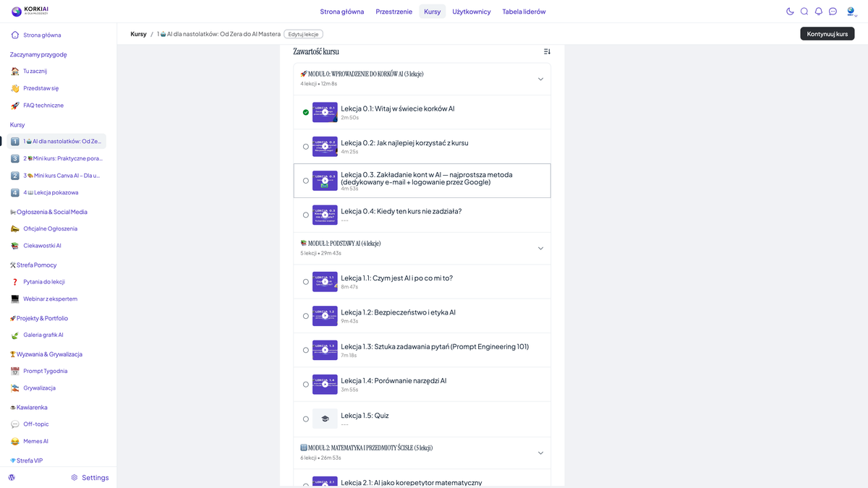This screenshot has height=488, width=868.
Task: Mark Lekcja 0.2 as complete
Action: coord(306,147)
